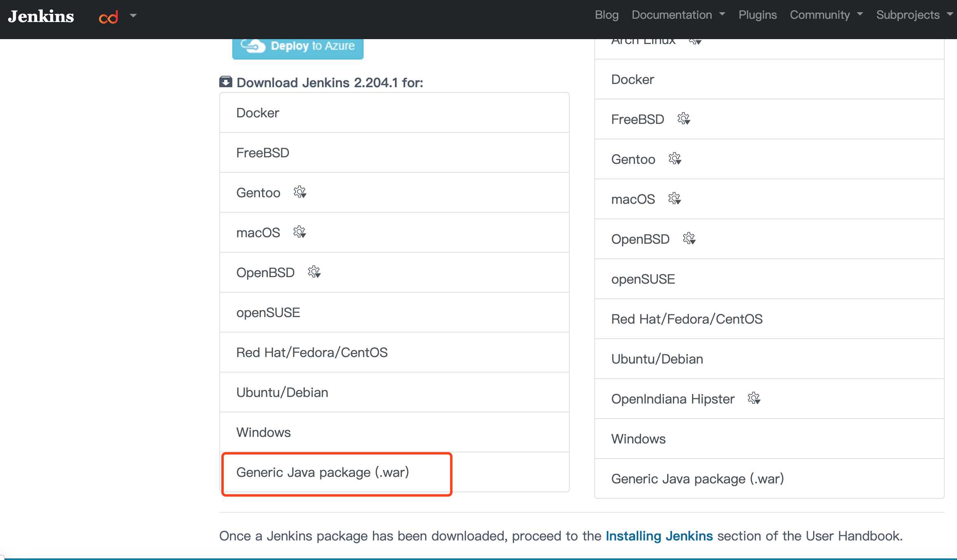Select FreeBSD in the right download list

tap(770, 119)
